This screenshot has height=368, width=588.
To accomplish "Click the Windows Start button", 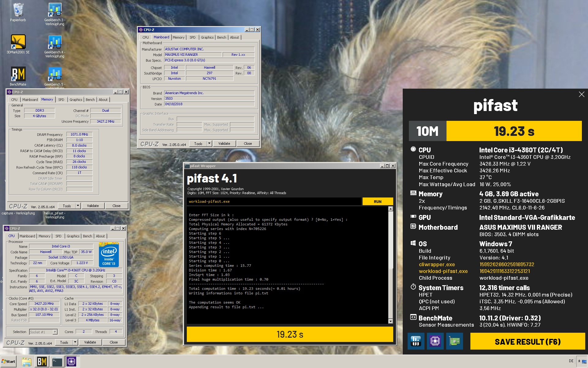I will click(8, 362).
